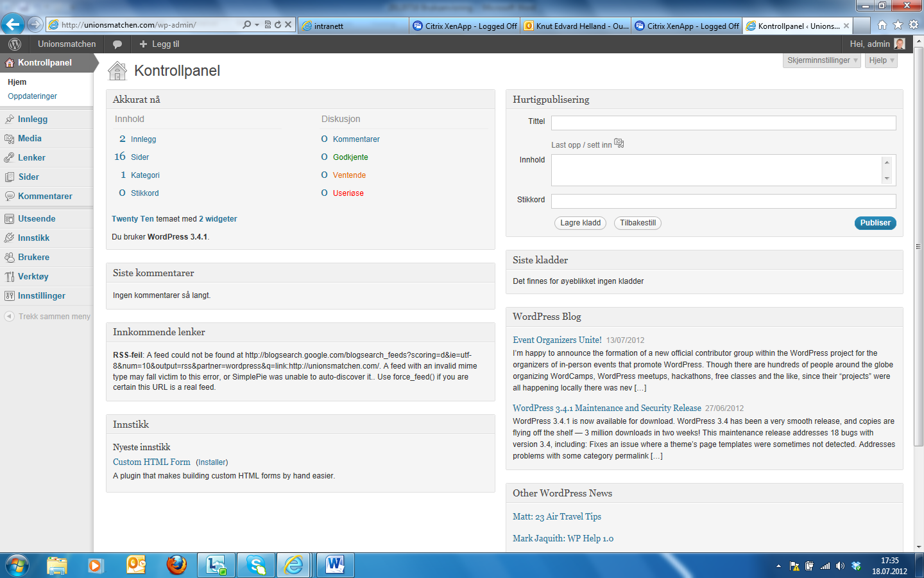Click the Innlegg pushpin icon in sidebar
924x578 pixels.
click(x=10, y=119)
